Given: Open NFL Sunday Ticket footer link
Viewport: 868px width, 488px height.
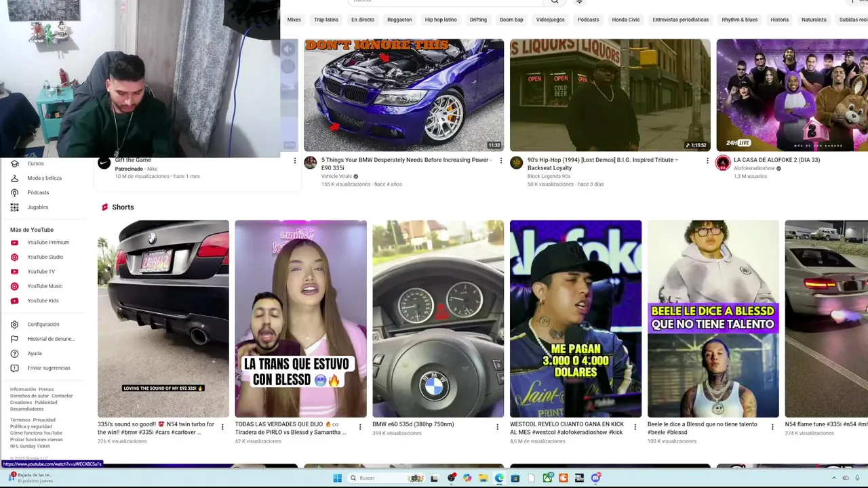Looking at the screenshot, I should 30,446.
